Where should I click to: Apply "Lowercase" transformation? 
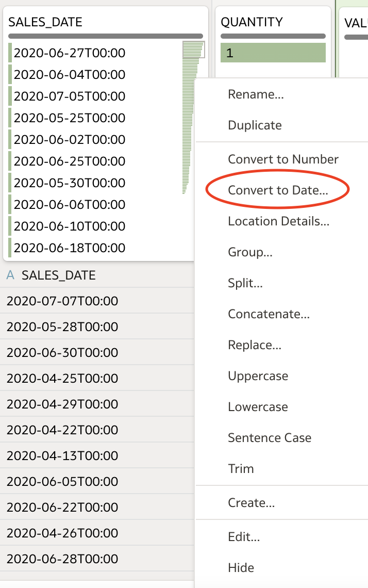click(x=257, y=406)
